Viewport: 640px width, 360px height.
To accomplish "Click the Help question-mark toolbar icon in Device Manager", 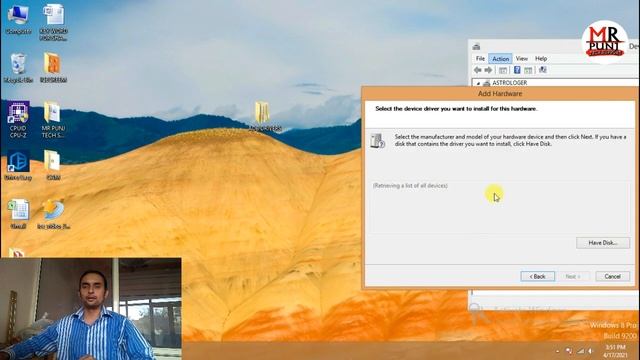I will coord(517,70).
